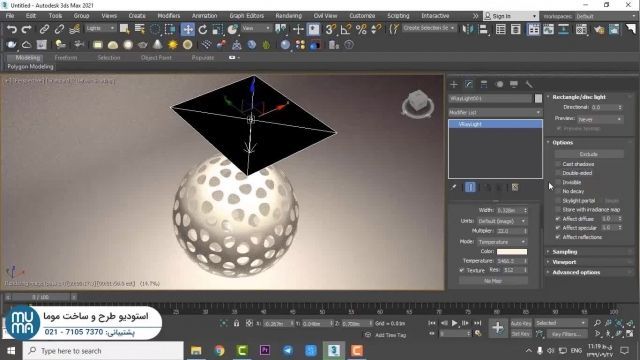This screenshot has height=360, width=640.
Task: Enable the Cast shadows checkbox
Action: click(558, 164)
